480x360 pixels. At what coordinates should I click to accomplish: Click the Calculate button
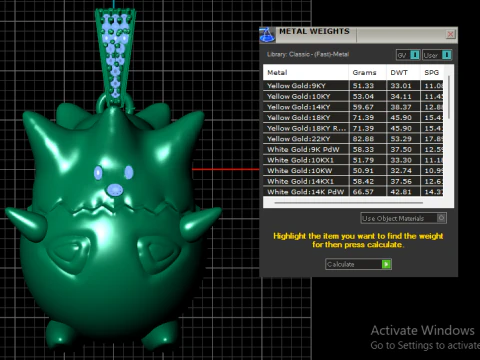pyautogui.click(x=358, y=264)
